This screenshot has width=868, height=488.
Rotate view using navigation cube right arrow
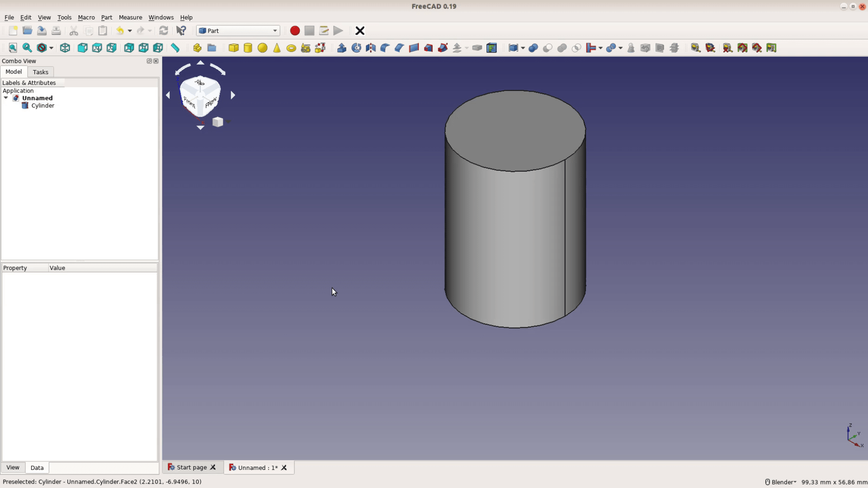point(233,95)
